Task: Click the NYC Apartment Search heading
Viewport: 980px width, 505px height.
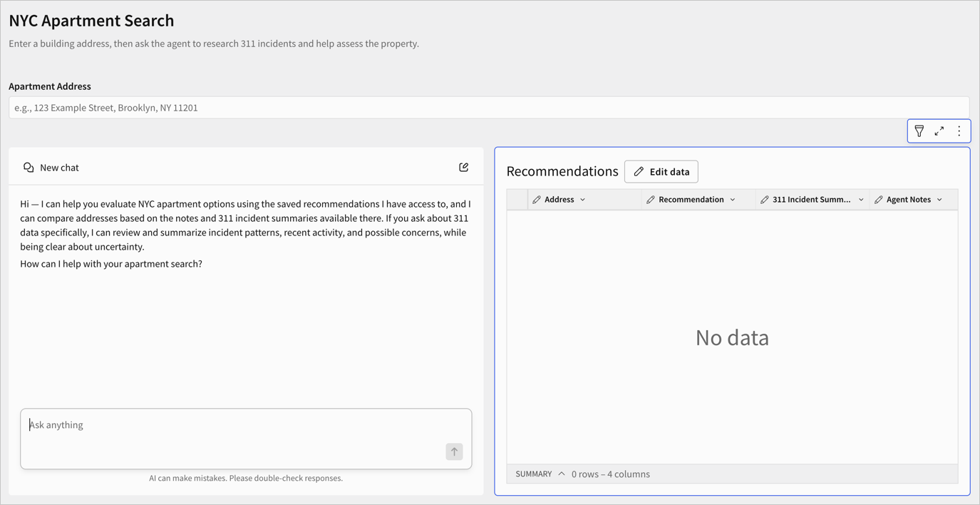Action: point(91,21)
